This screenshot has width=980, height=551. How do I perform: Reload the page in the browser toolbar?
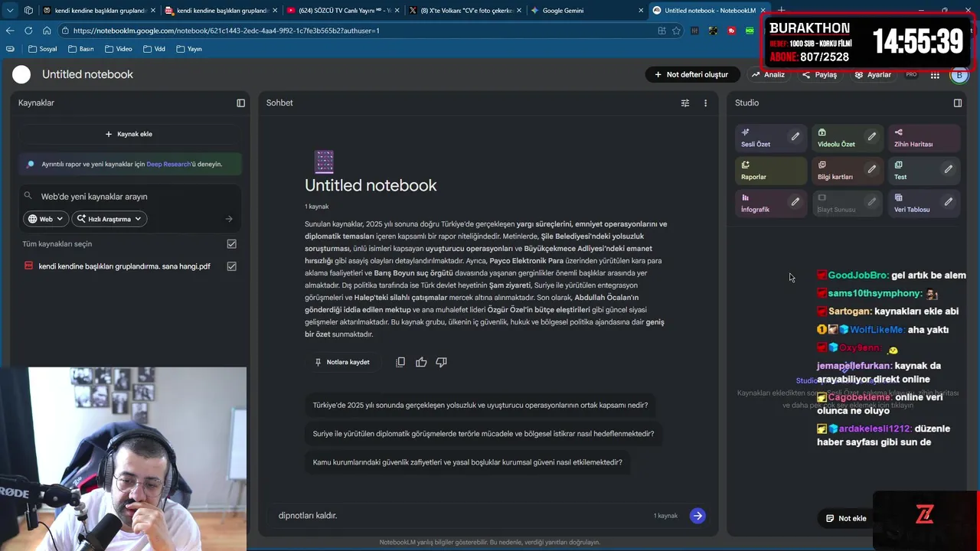[x=28, y=31]
